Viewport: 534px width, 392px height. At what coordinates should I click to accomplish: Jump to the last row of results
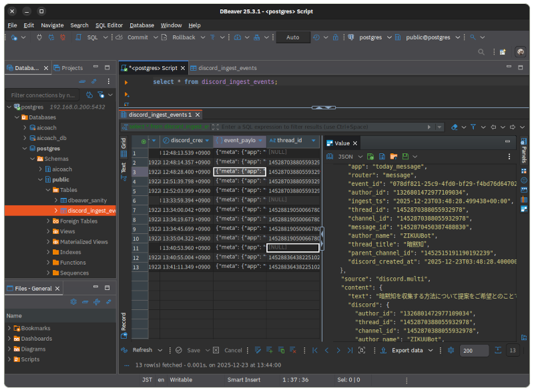(350, 350)
